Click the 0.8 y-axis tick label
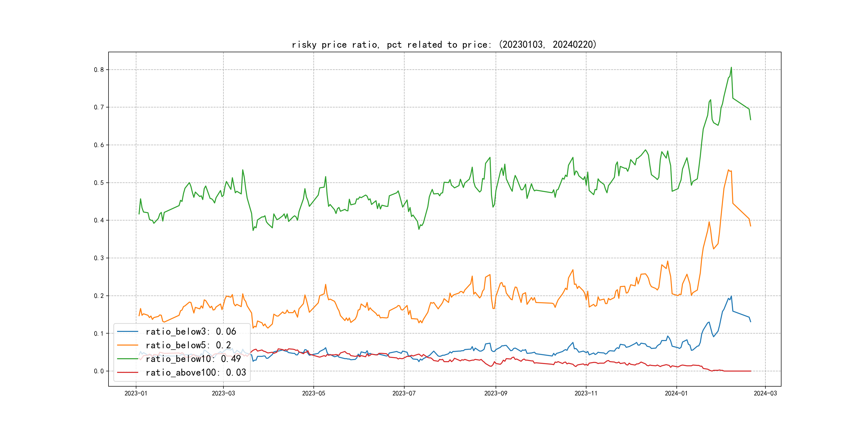The image size is (868, 434). (99, 70)
